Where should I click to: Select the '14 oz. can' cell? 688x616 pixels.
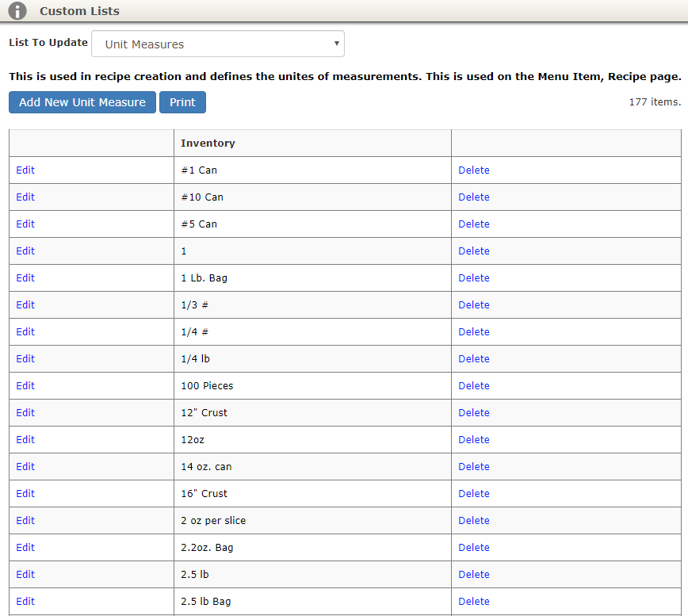[312, 467]
